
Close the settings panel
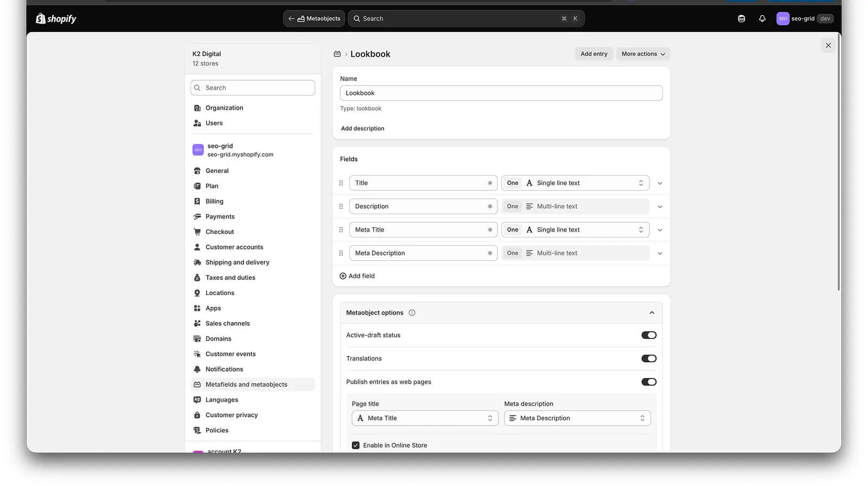(828, 46)
